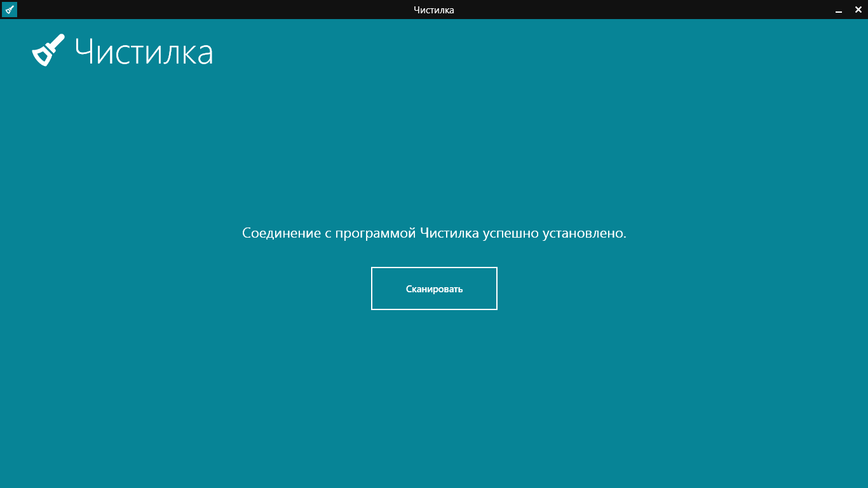
Task: Click the large white broom logo
Action: click(48, 50)
